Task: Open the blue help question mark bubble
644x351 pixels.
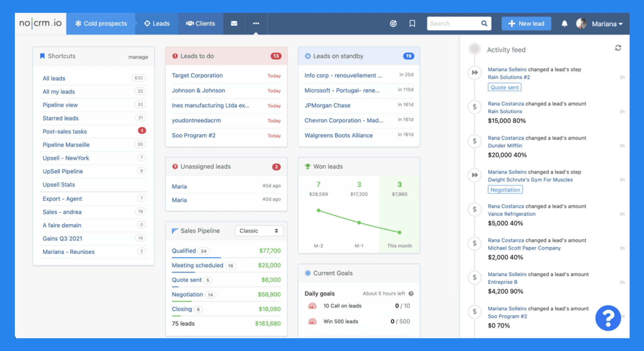Action: click(x=608, y=318)
